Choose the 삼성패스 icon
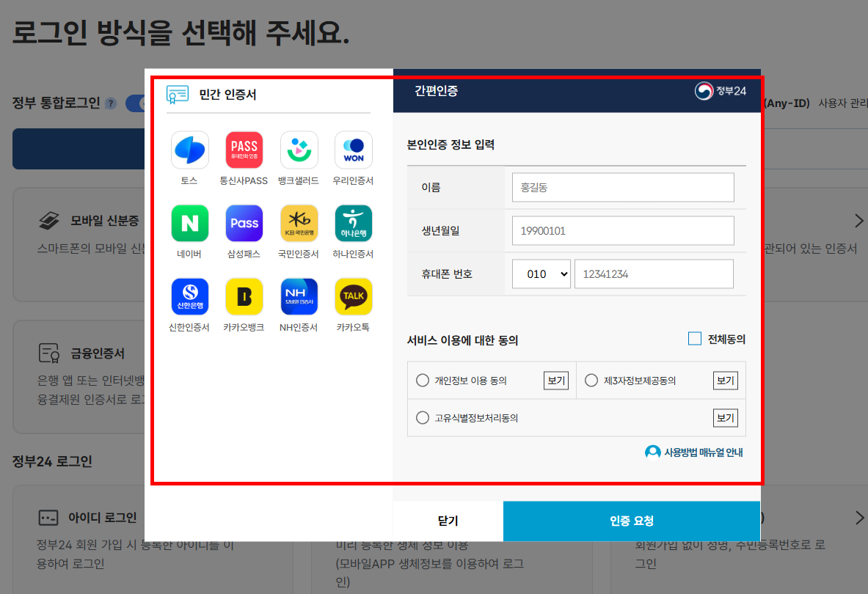Viewport: 868px width, 594px height. [244, 224]
